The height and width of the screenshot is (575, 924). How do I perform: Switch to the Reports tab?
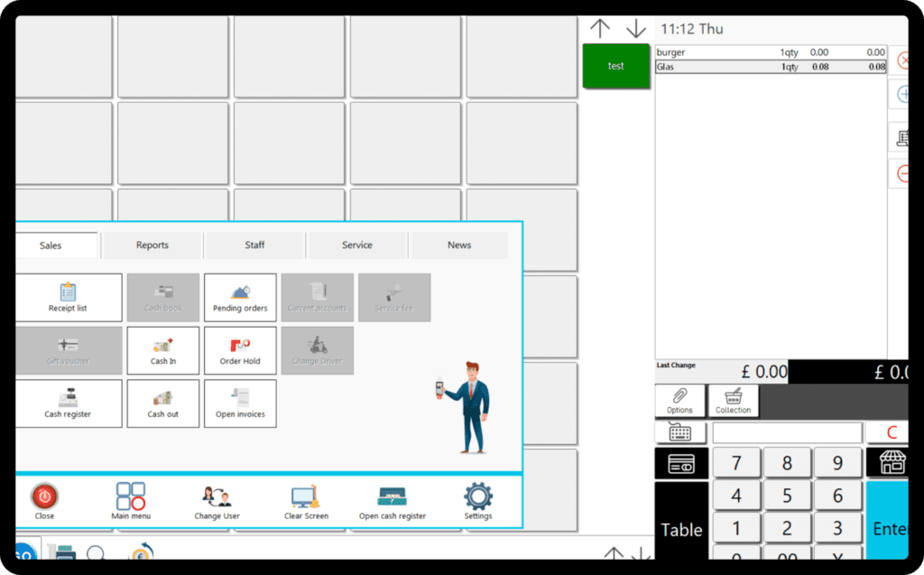coord(152,246)
